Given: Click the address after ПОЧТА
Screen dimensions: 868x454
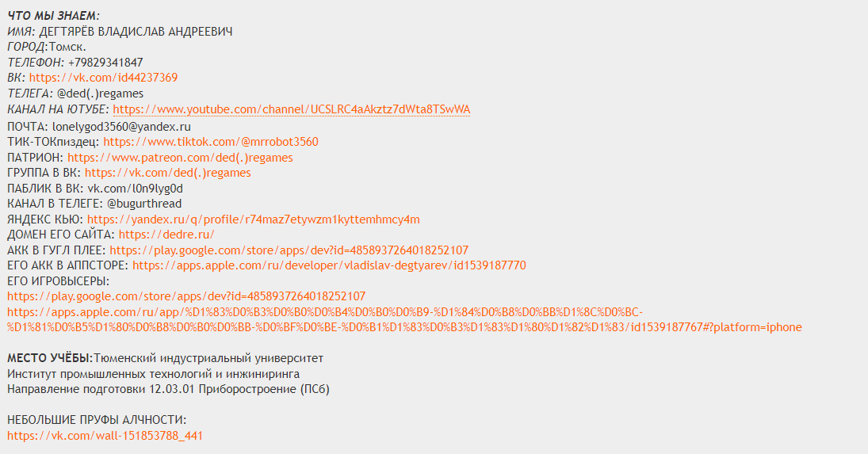Looking at the screenshot, I should [x=121, y=127].
